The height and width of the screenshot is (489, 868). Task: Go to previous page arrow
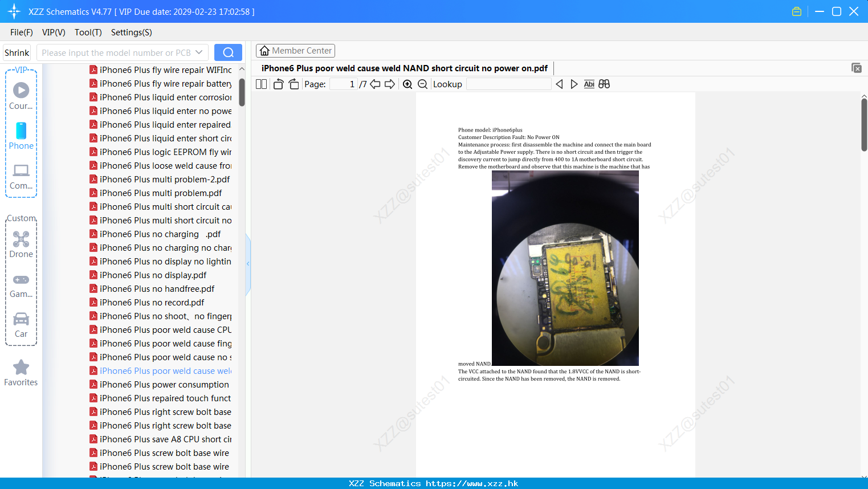(x=375, y=84)
